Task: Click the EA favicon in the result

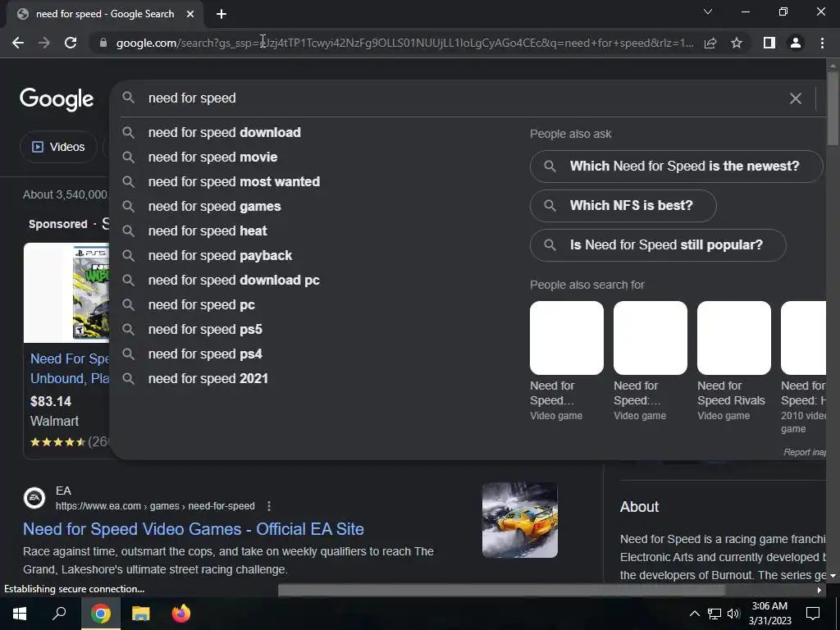Action: tap(34, 498)
